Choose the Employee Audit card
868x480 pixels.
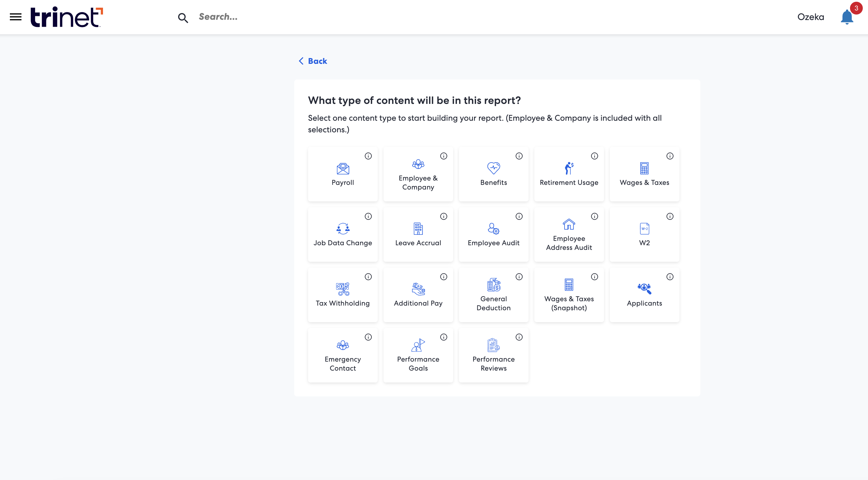tap(494, 234)
